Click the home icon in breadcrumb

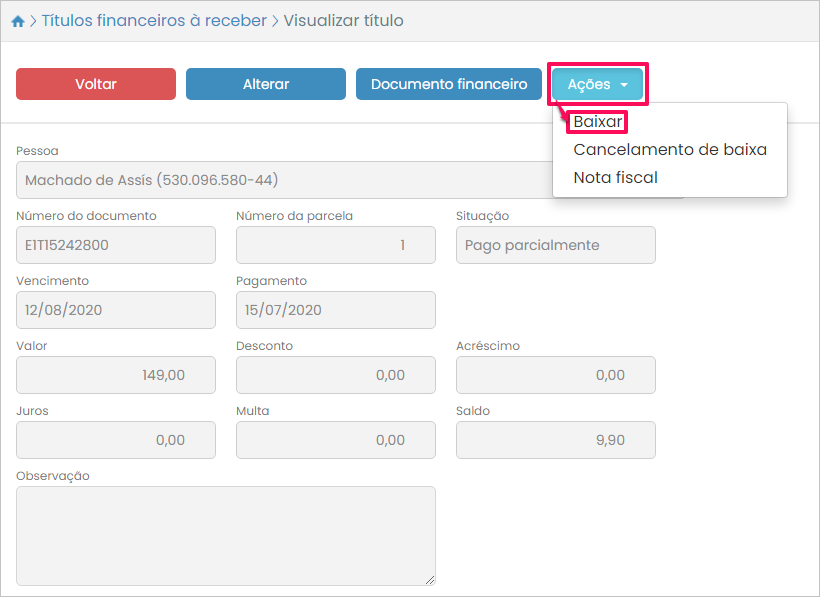pos(18,21)
